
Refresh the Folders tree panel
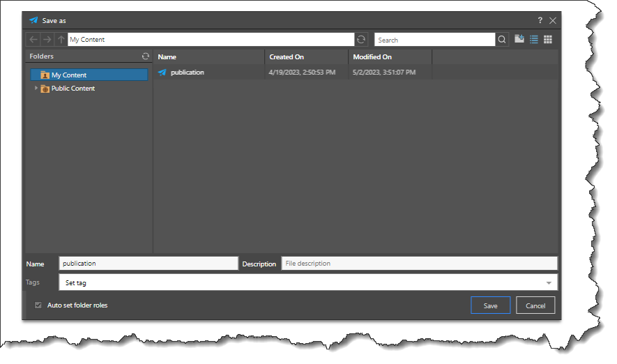146,56
